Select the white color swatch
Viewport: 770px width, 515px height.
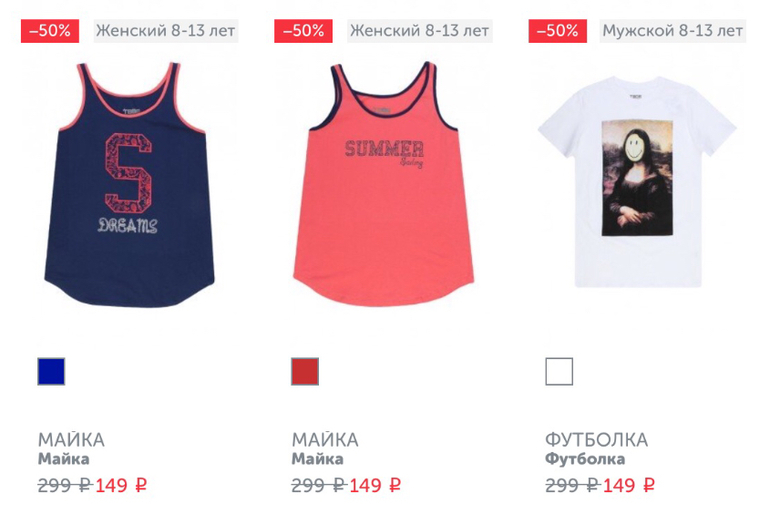559,371
